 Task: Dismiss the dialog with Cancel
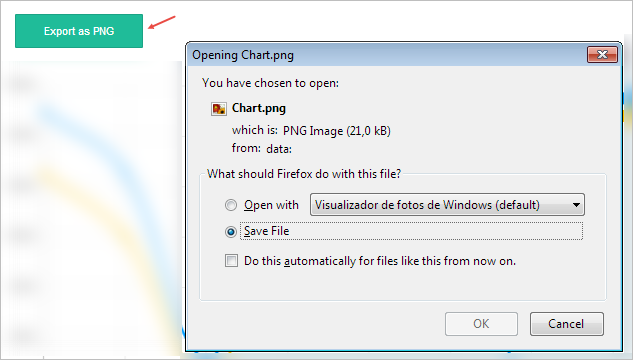pyautogui.click(x=566, y=324)
